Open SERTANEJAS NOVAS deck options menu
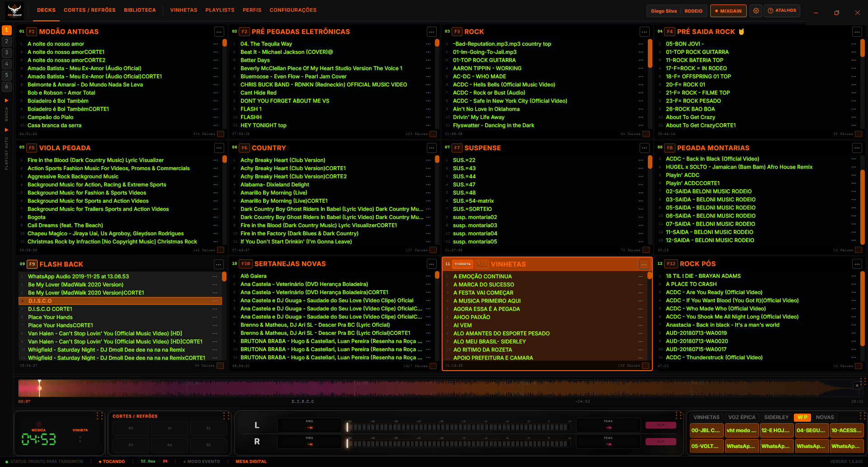868x467 pixels. pyautogui.click(x=432, y=264)
